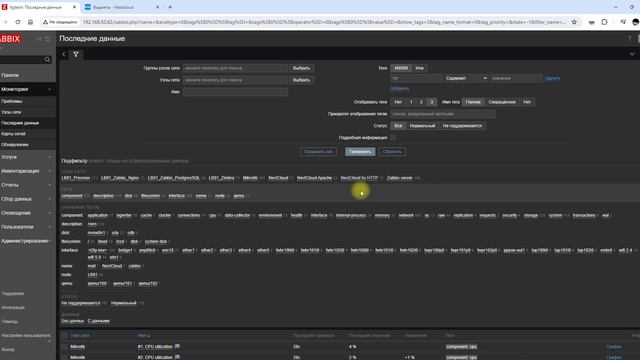The width and height of the screenshot is (640, 360).
Task: Open the browser extensions icon
Action: 604,22
